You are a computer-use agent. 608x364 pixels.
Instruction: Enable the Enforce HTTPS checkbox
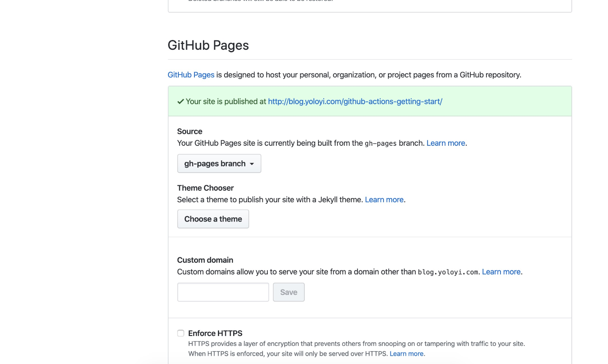coord(181,333)
